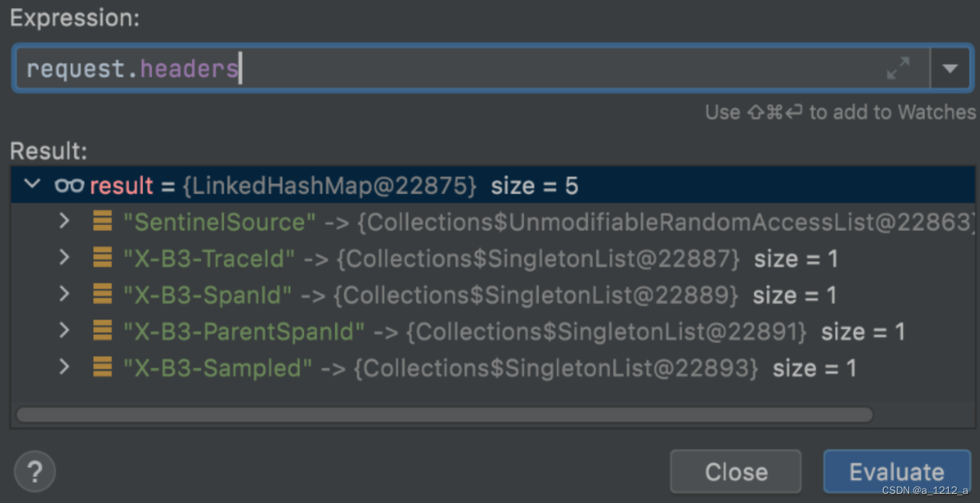Image resolution: width=980 pixels, height=503 pixels.
Task: Click the expand expression field icon
Action: pyautogui.click(x=898, y=69)
